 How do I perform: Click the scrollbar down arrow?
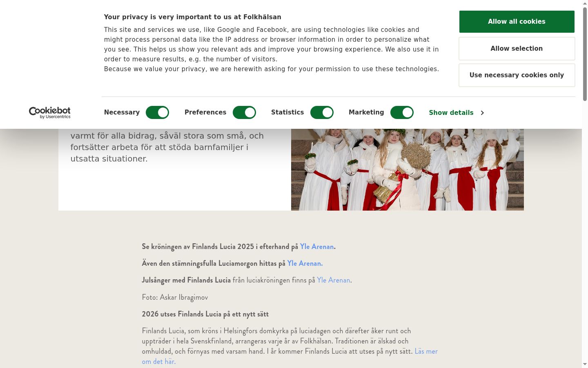(585, 364)
